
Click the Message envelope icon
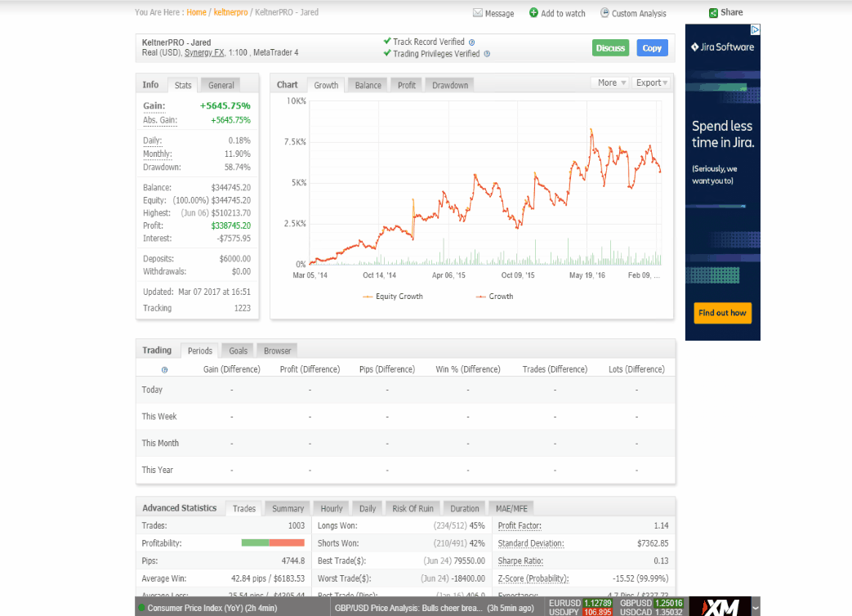pyautogui.click(x=478, y=13)
